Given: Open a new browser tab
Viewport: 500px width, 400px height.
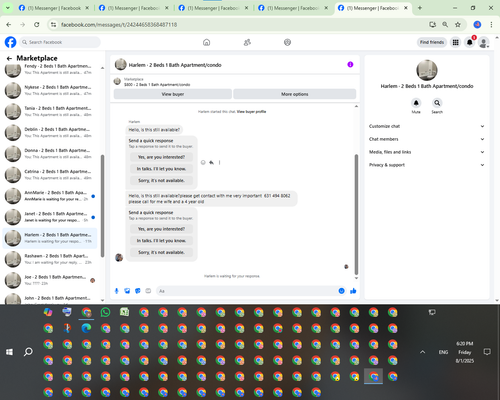Looking at the screenshot, I should click(x=420, y=8).
